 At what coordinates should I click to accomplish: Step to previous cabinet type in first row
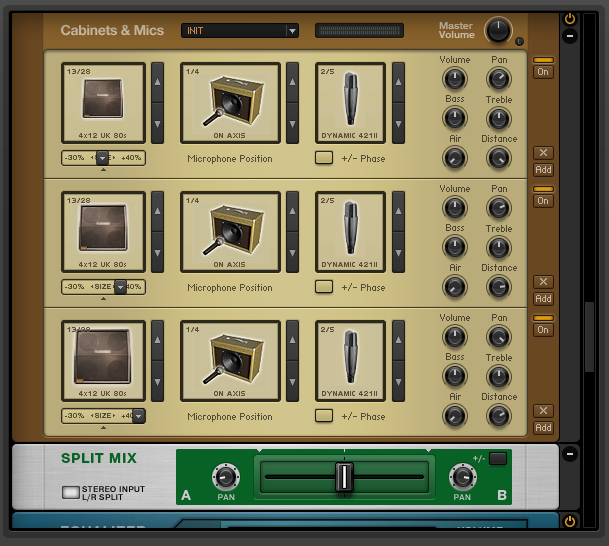(x=157, y=82)
